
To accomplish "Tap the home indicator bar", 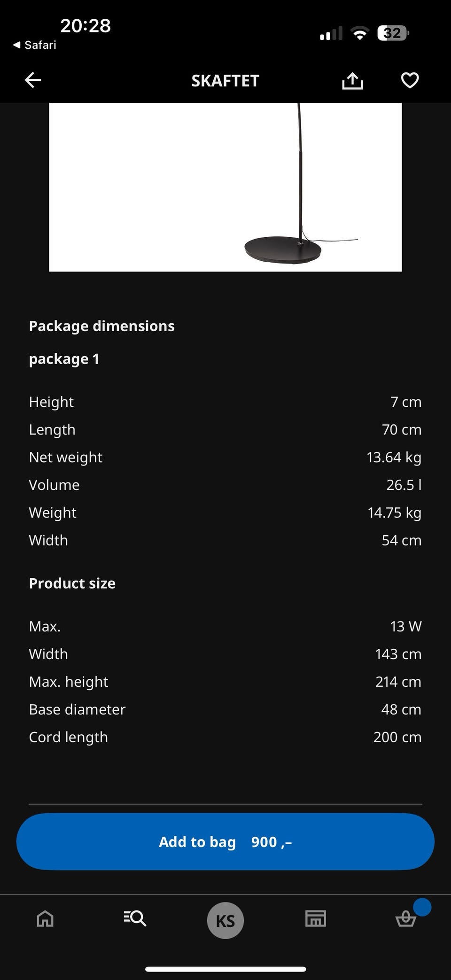I will (225, 969).
